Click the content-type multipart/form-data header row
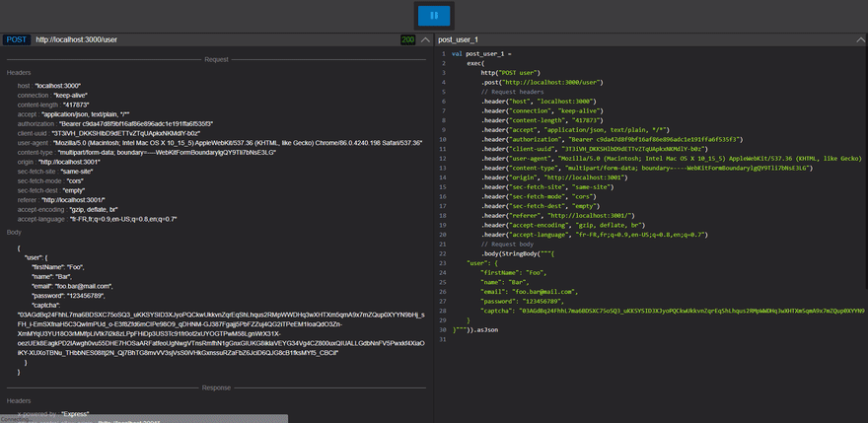 [x=147, y=152]
